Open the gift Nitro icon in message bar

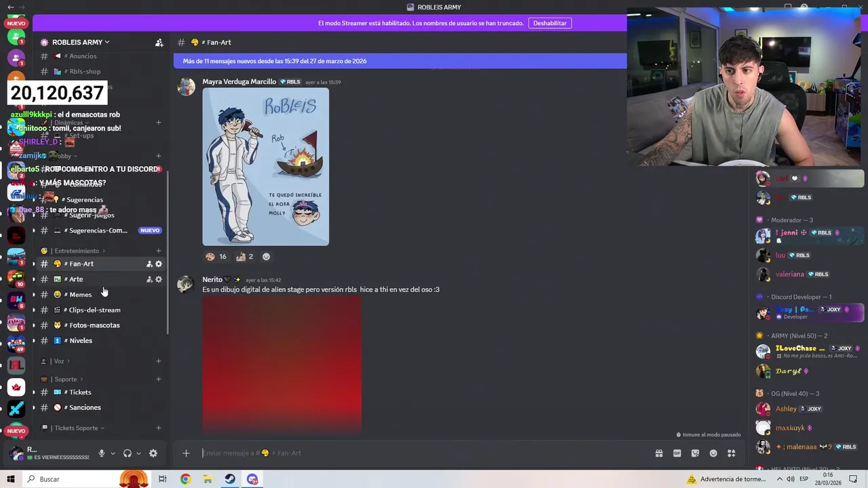pos(658,453)
